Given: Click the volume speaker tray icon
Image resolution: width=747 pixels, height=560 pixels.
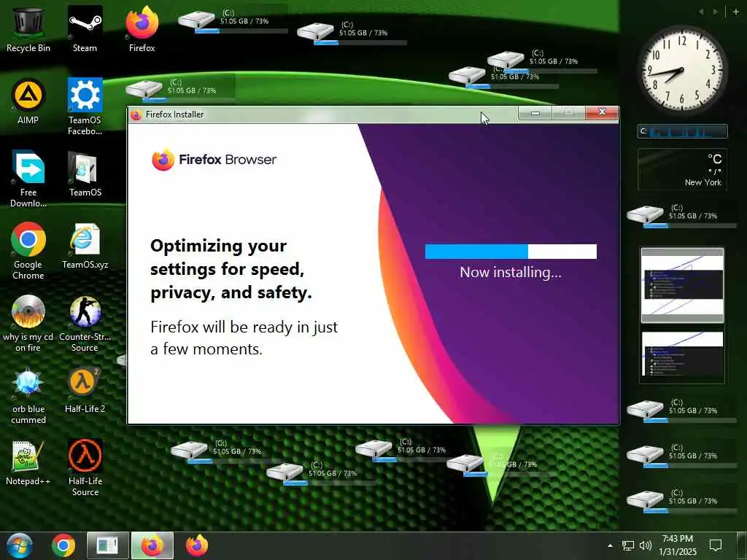Looking at the screenshot, I should 646,545.
